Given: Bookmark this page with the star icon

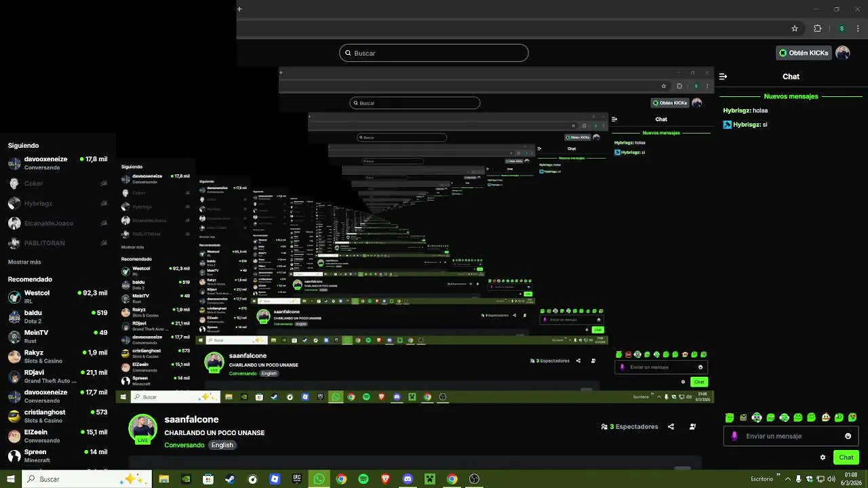Looking at the screenshot, I should [x=795, y=28].
